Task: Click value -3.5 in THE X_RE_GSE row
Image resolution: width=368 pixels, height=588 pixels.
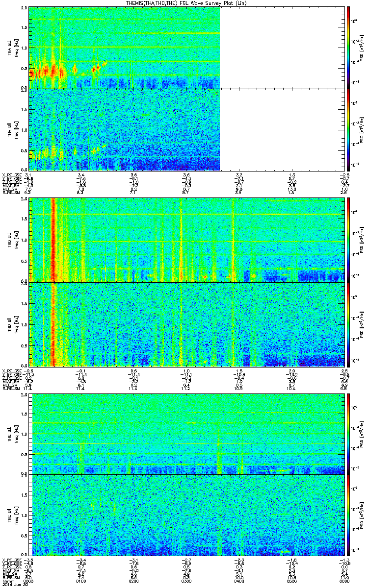Action: [x=29, y=559]
